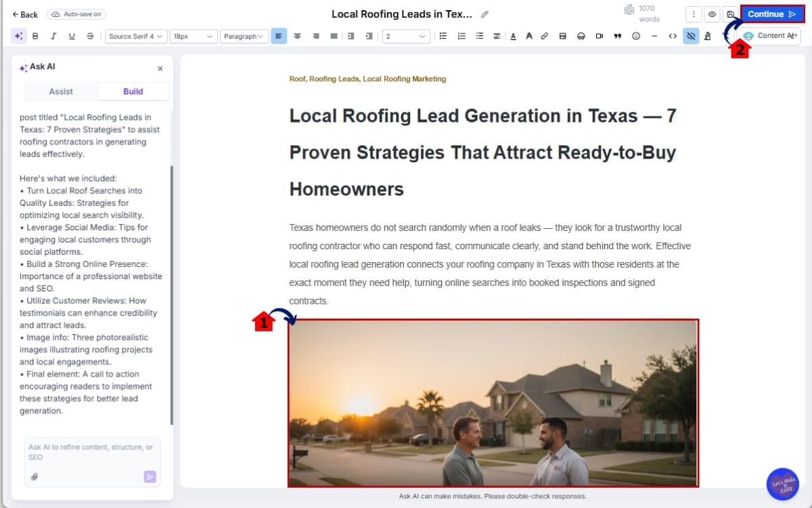Insert a block quote

pyautogui.click(x=617, y=36)
